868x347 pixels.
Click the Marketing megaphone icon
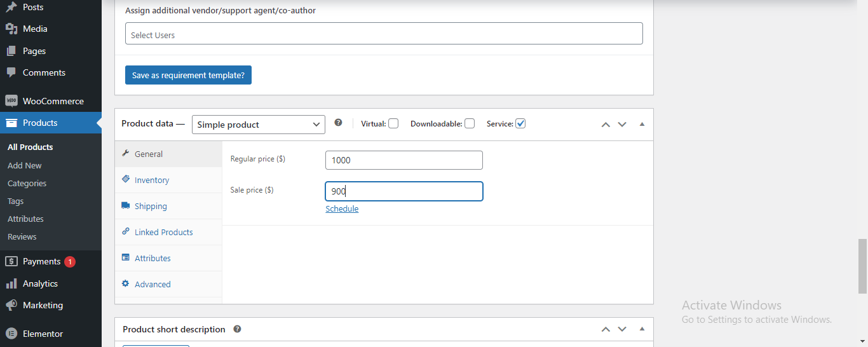click(x=11, y=305)
